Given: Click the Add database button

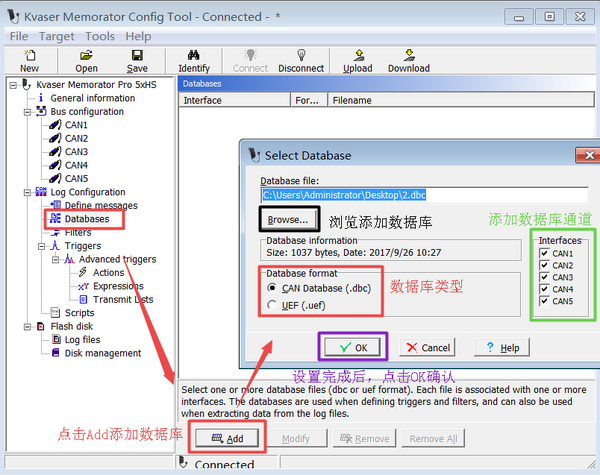Looking at the screenshot, I should [227, 438].
